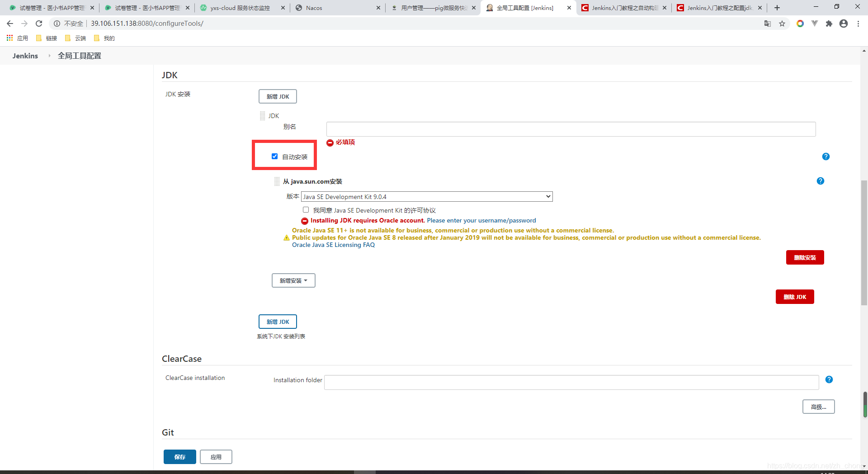Uncheck the 自动安装 checkbox
This screenshot has height=474, width=868.
pyautogui.click(x=274, y=156)
